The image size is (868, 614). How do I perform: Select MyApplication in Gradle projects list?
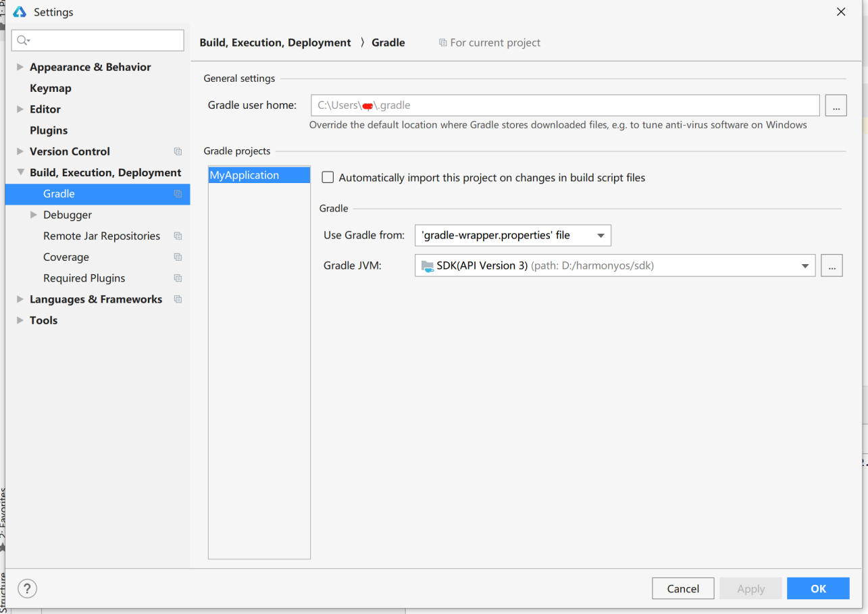point(245,176)
